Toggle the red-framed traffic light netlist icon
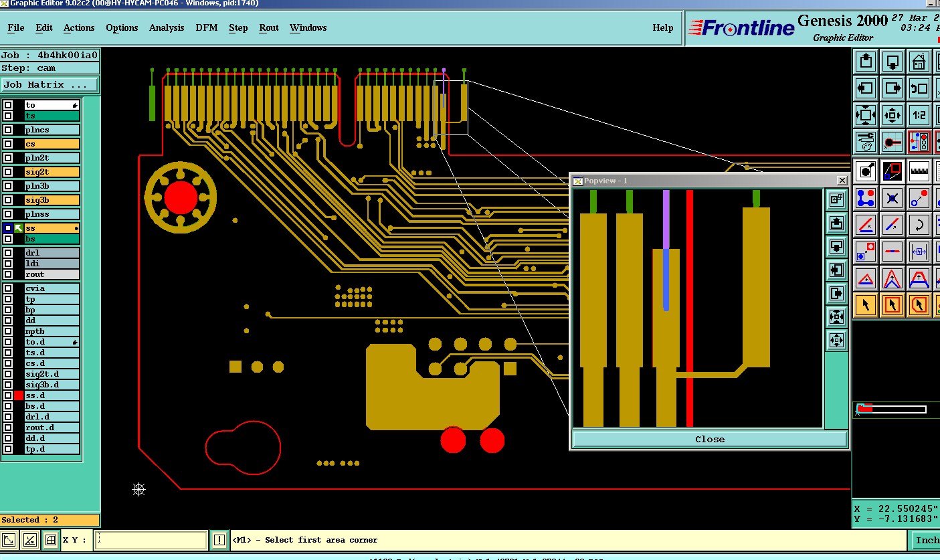Viewport: 940px width, 560px height. pyautogui.click(x=919, y=141)
